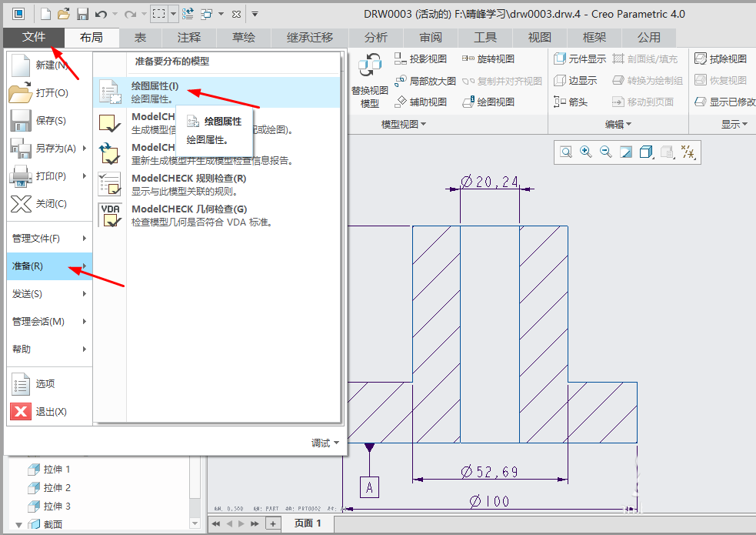756x535 pixels.
Task: Click the zoom in magnifier icon
Action: coord(586,152)
